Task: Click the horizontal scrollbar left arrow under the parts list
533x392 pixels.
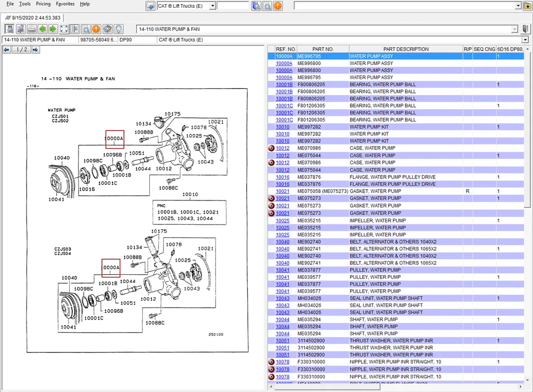Action: [x=271, y=387]
